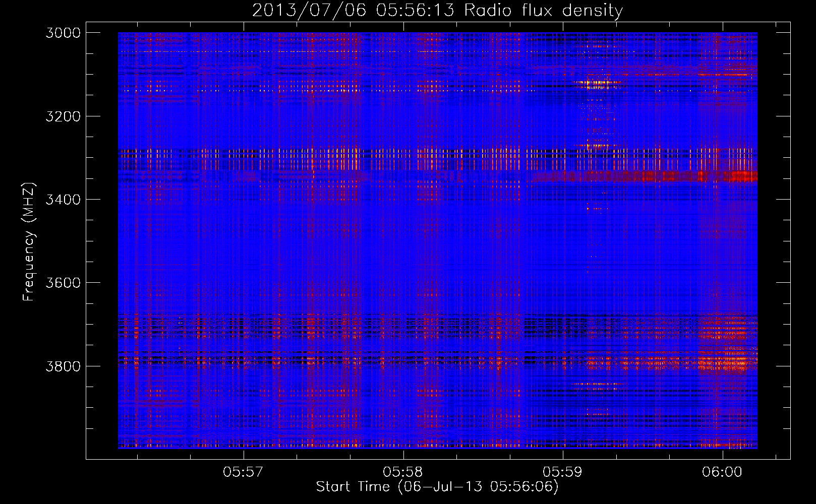Click the 3000 frequency axis label
Viewport: 816px width, 504px height.
(63, 33)
